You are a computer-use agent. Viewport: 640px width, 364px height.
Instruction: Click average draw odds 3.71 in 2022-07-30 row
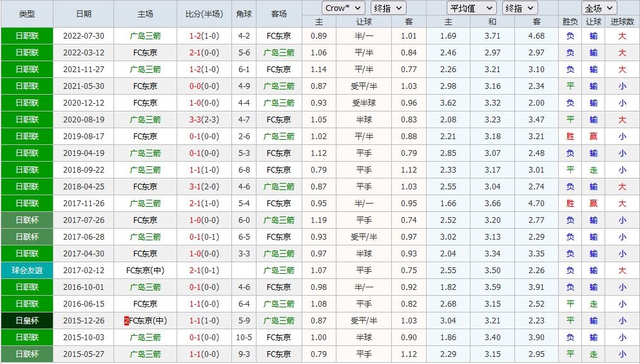[492, 36]
